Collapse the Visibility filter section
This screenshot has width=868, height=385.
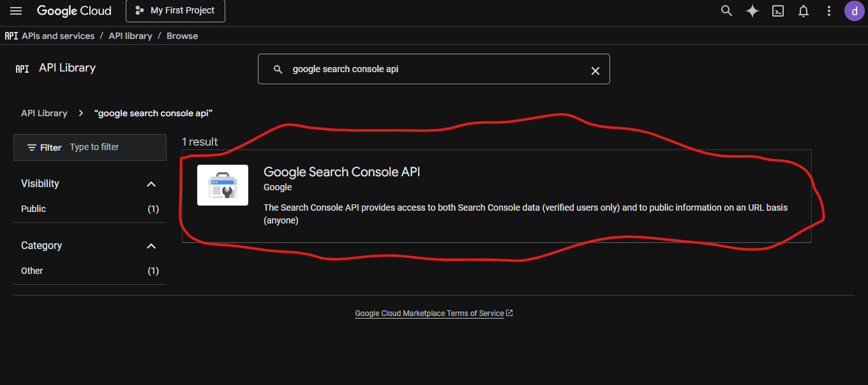(151, 183)
